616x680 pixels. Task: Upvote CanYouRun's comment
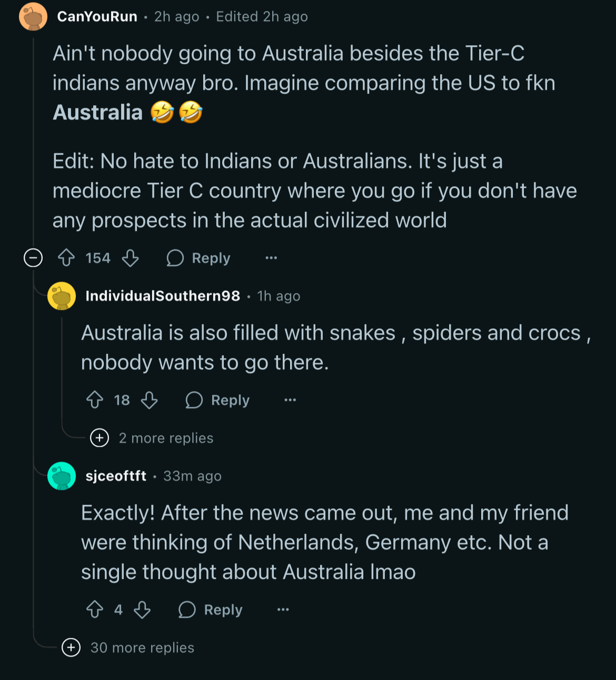(66, 258)
